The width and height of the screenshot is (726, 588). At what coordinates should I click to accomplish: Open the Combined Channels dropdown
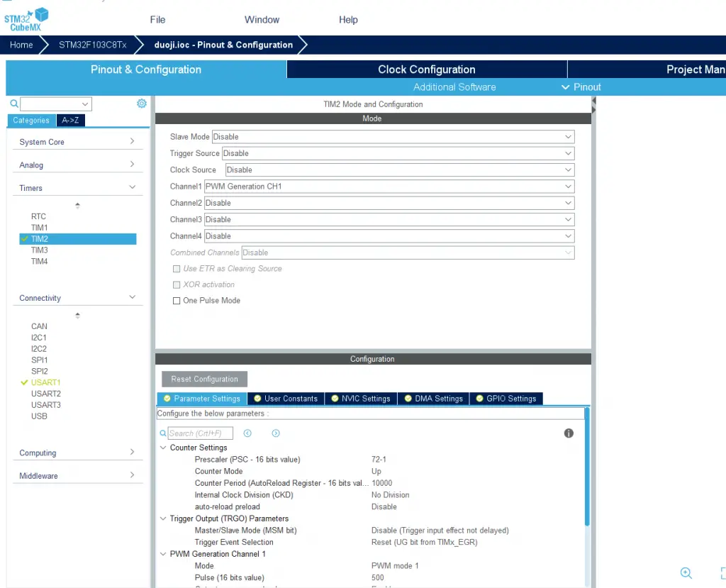coord(408,253)
